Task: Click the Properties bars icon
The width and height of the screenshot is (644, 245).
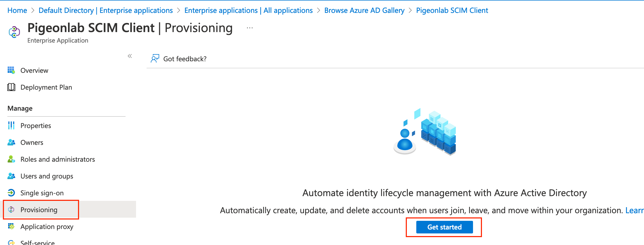Action: 11,125
